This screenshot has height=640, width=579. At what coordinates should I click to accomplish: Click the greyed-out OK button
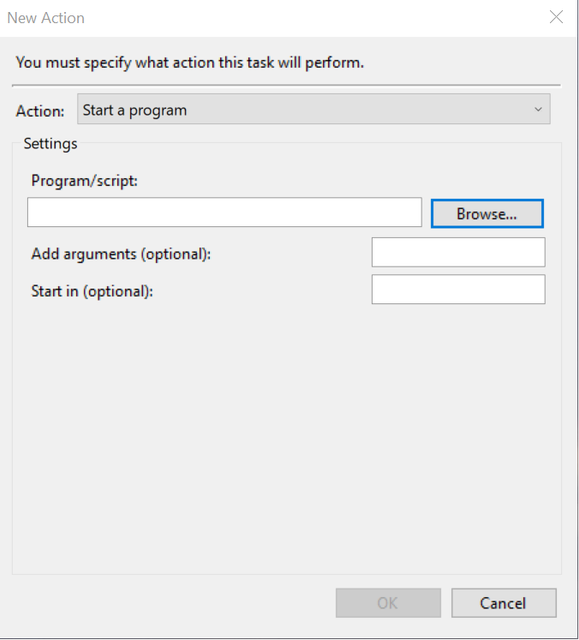click(388, 603)
